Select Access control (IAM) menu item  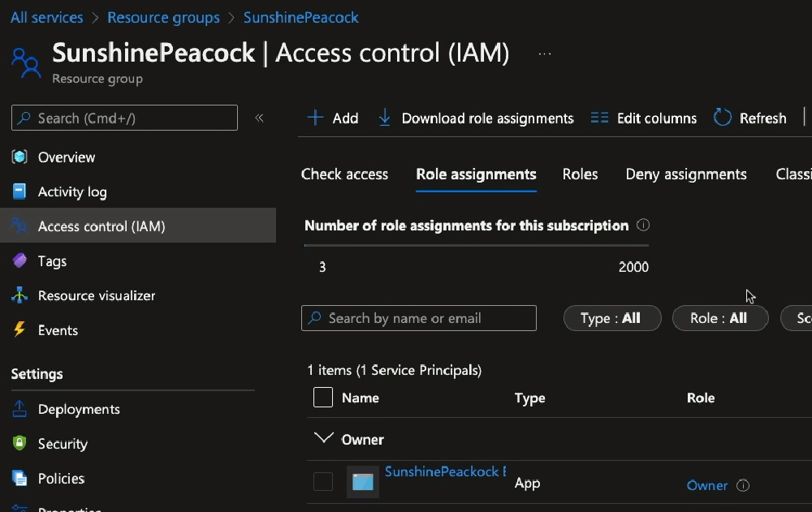[138, 226]
